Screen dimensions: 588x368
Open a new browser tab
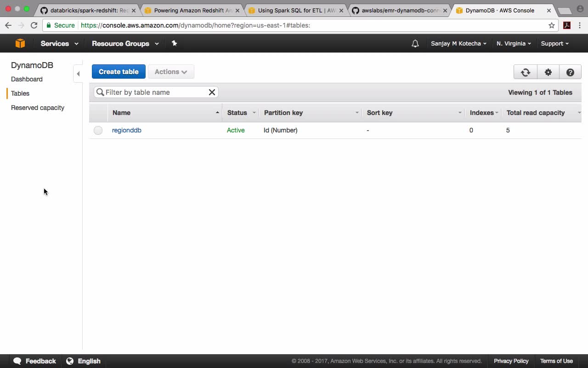pos(564,11)
